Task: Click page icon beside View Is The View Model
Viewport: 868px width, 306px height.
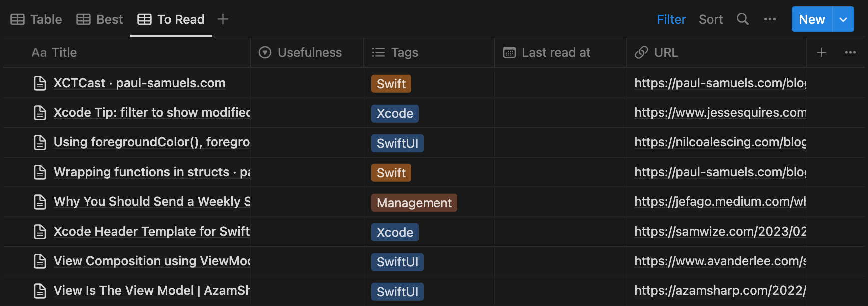Action: pos(40,291)
